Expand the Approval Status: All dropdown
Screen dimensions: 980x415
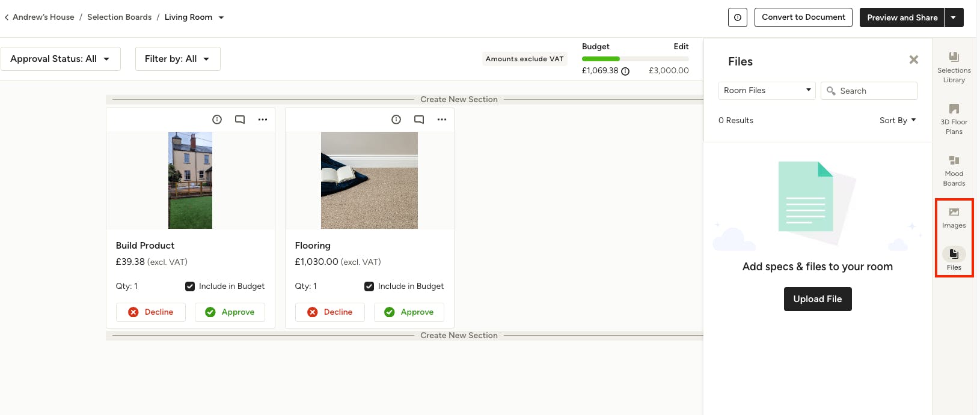pyautogui.click(x=61, y=59)
